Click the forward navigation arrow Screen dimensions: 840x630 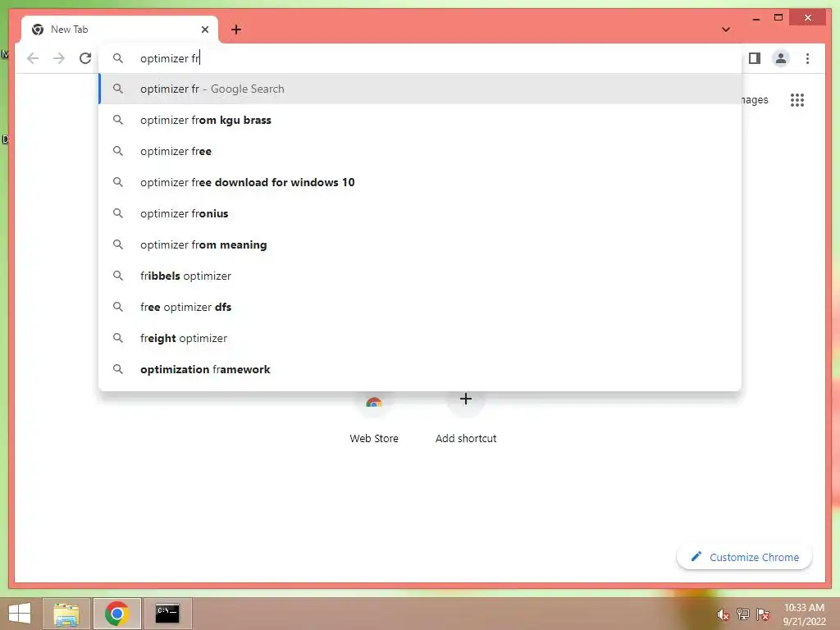(x=59, y=58)
